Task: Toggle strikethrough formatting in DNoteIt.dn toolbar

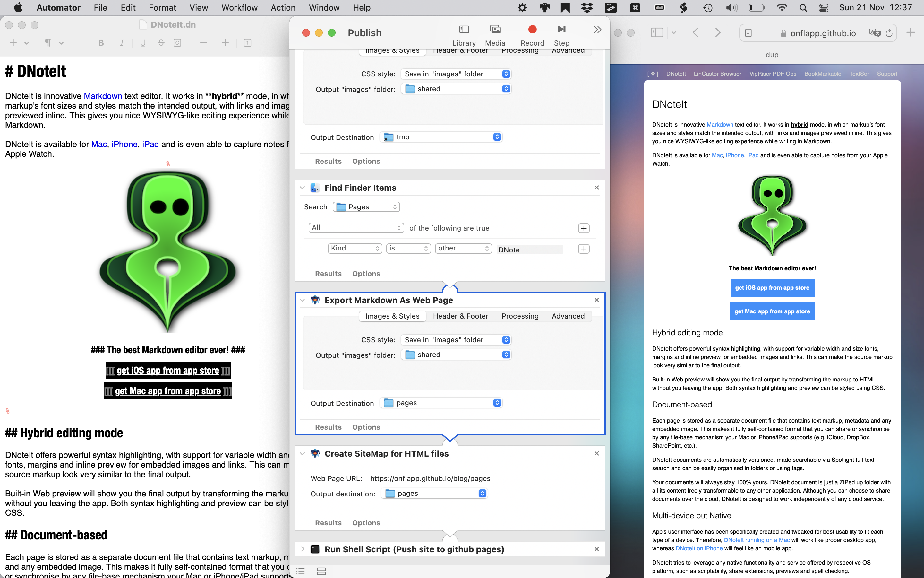Action: [161, 43]
